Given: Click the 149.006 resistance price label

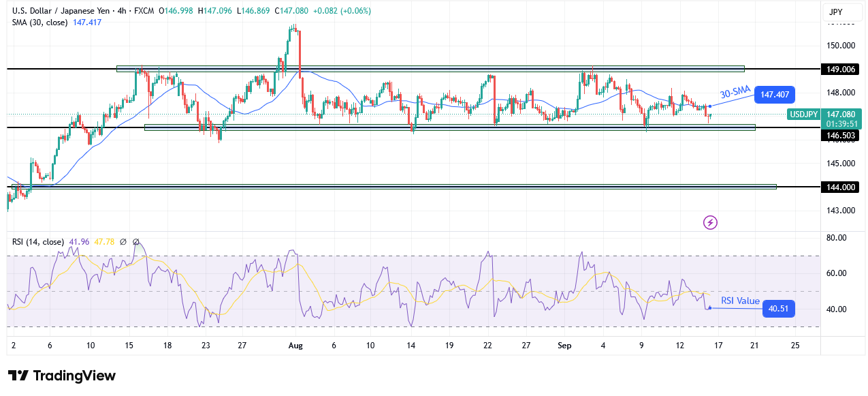Looking at the screenshot, I should pyautogui.click(x=840, y=69).
